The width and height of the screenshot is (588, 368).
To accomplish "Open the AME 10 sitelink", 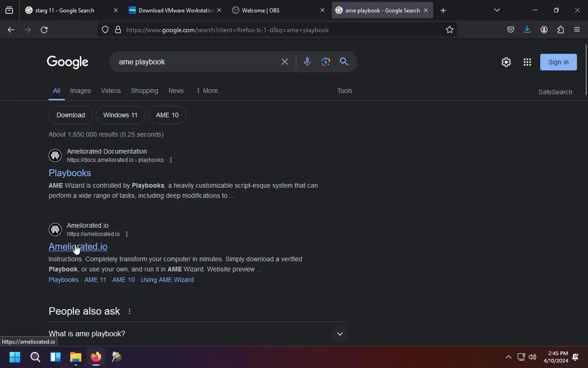I will click(x=124, y=280).
